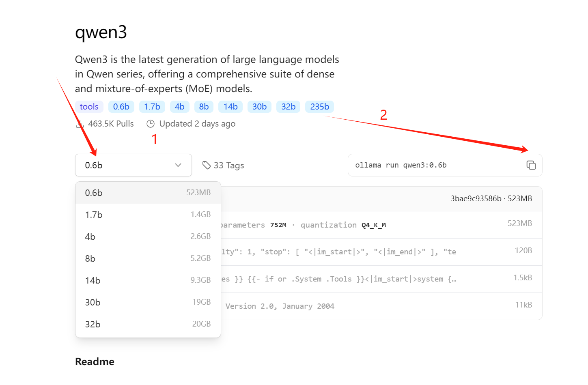Screen dimensions: 588x385
Task: Choose the 4b 2.6GB option
Action: point(148,237)
